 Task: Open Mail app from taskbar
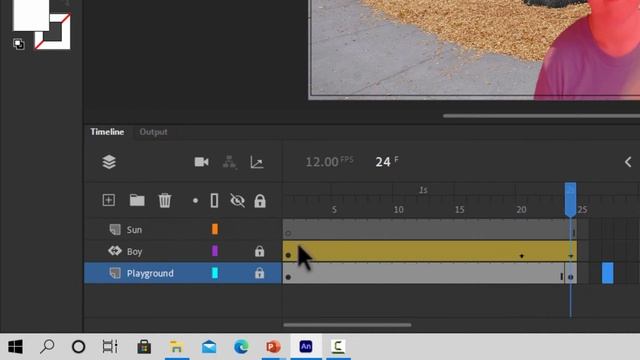click(x=209, y=347)
